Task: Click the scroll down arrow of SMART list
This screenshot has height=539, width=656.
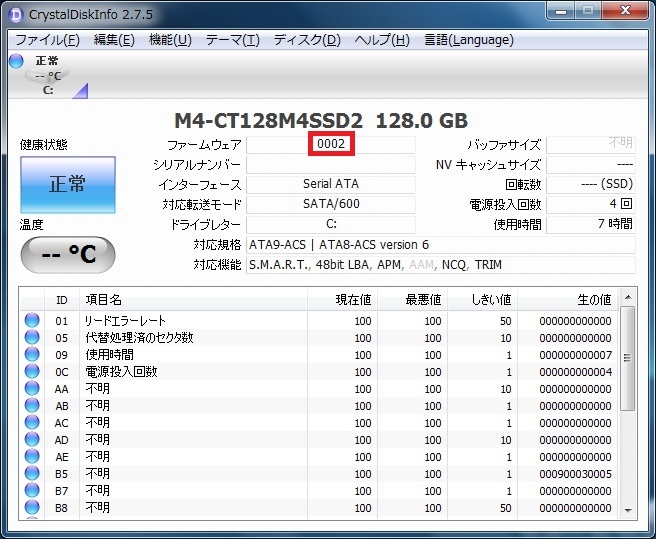Action: coord(627,510)
